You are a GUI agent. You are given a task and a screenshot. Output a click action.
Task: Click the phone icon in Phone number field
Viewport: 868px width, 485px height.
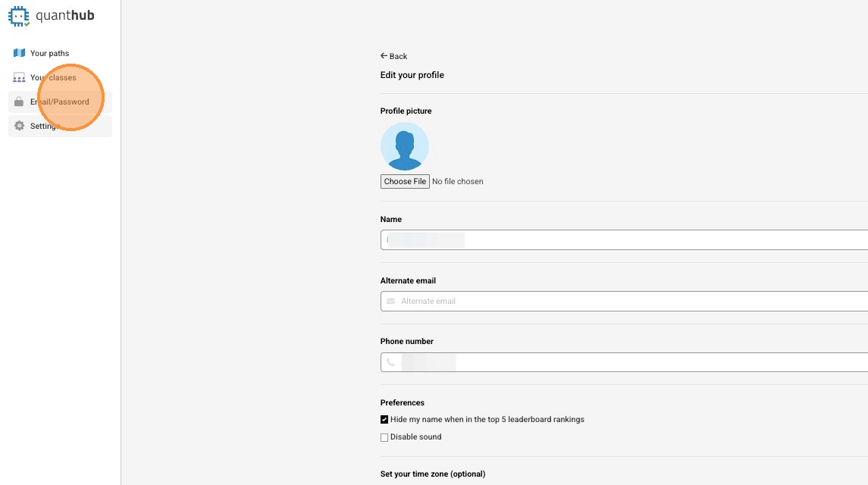pyautogui.click(x=391, y=362)
